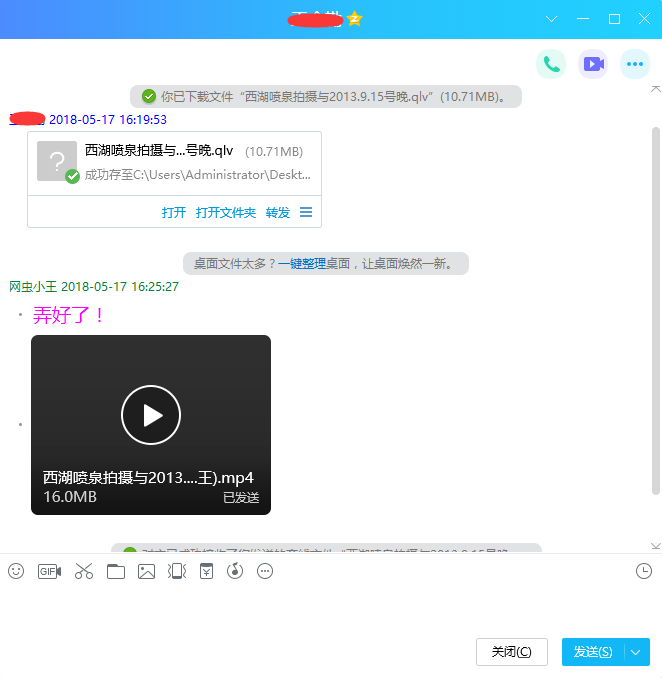Open the more options ellipsis button
Viewport: 662px width, 678px height.
[x=634, y=64]
